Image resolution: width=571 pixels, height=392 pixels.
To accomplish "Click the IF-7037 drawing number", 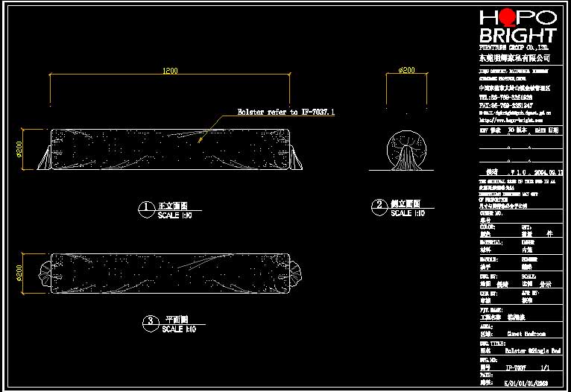I will click(516, 368).
